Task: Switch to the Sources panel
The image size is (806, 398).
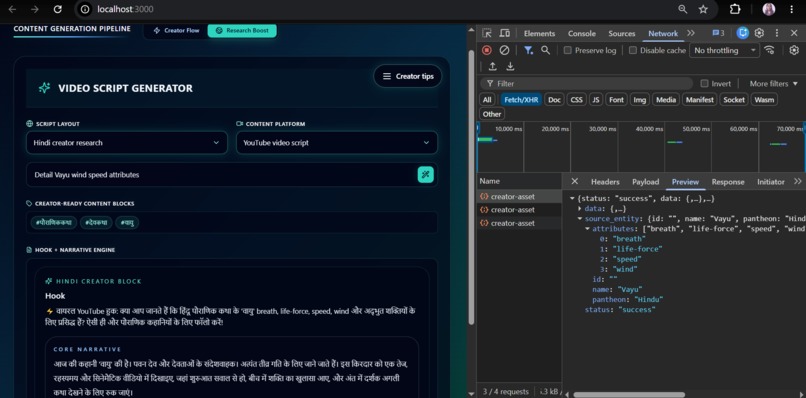Action: pos(622,33)
